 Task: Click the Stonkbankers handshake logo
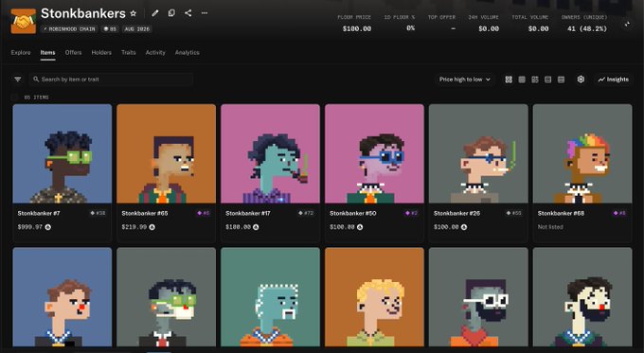[24, 21]
